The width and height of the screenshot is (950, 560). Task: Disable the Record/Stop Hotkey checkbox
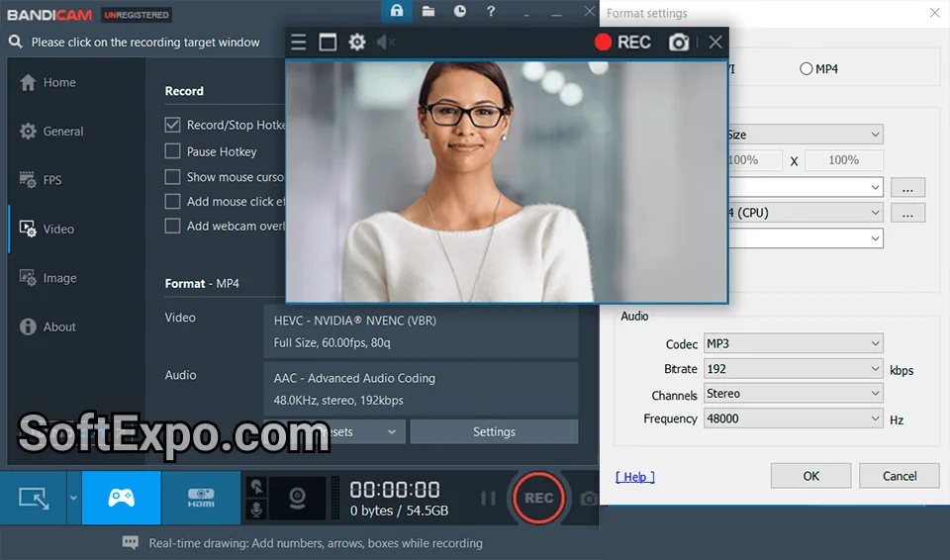pyautogui.click(x=173, y=126)
